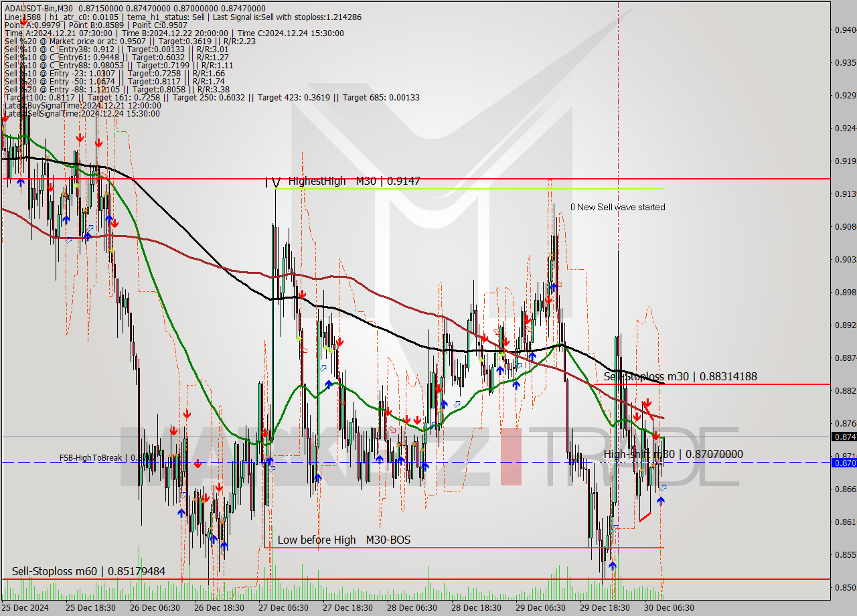Click the LatestBuySignalTime line

[82, 105]
